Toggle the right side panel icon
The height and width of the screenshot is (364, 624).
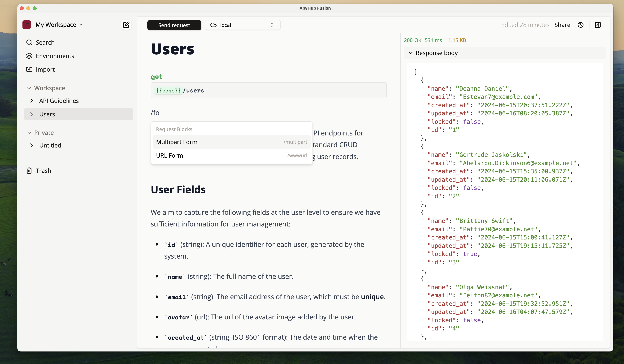pos(598,25)
